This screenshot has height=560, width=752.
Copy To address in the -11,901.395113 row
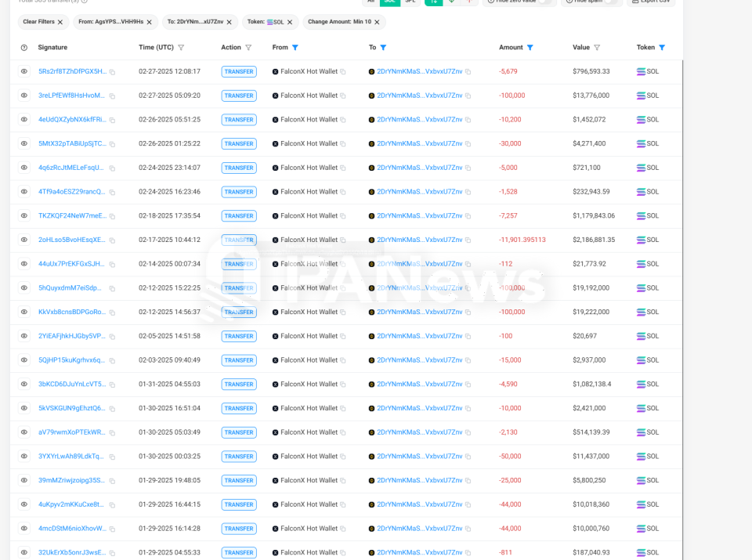click(468, 240)
